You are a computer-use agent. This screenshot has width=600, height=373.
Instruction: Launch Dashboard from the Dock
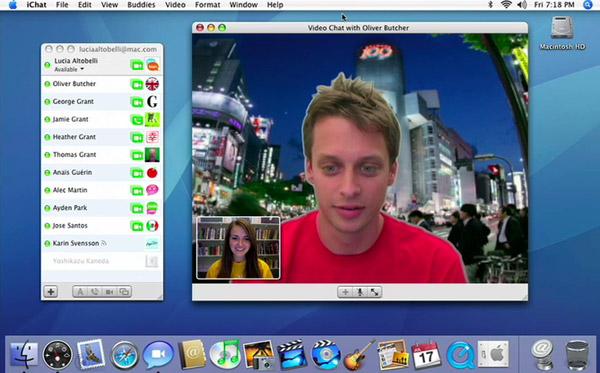click(x=57, y=355)
